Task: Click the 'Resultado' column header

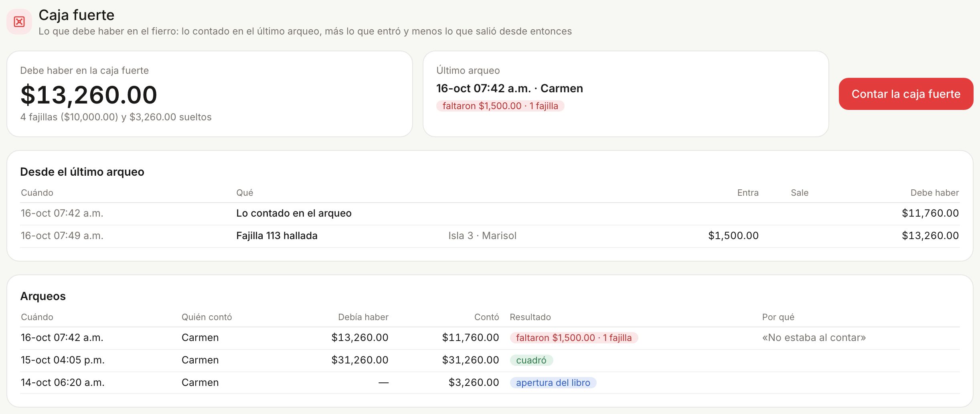Action: click(x=530, y=317)
